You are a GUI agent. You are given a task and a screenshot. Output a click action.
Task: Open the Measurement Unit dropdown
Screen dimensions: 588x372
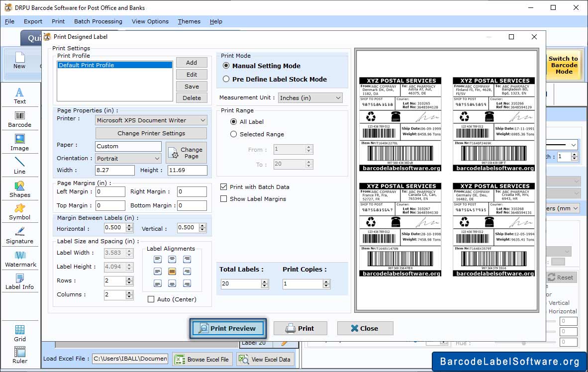pos(310,98)
